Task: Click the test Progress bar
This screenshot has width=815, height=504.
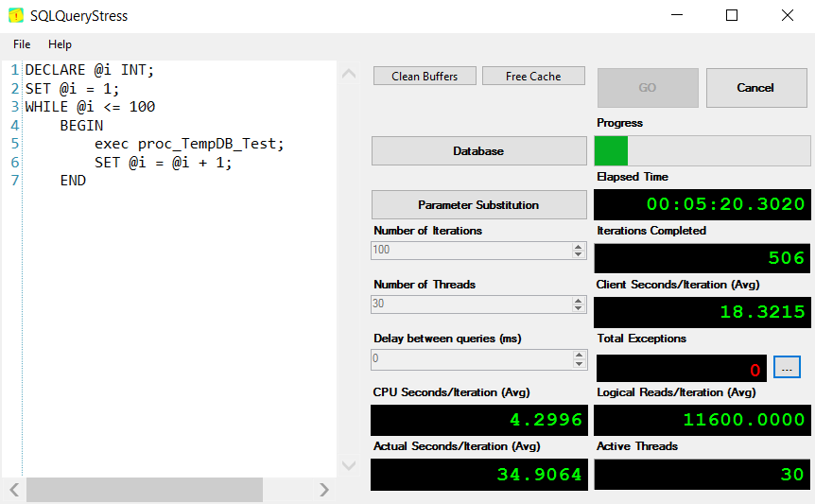Action: [702, 151]
